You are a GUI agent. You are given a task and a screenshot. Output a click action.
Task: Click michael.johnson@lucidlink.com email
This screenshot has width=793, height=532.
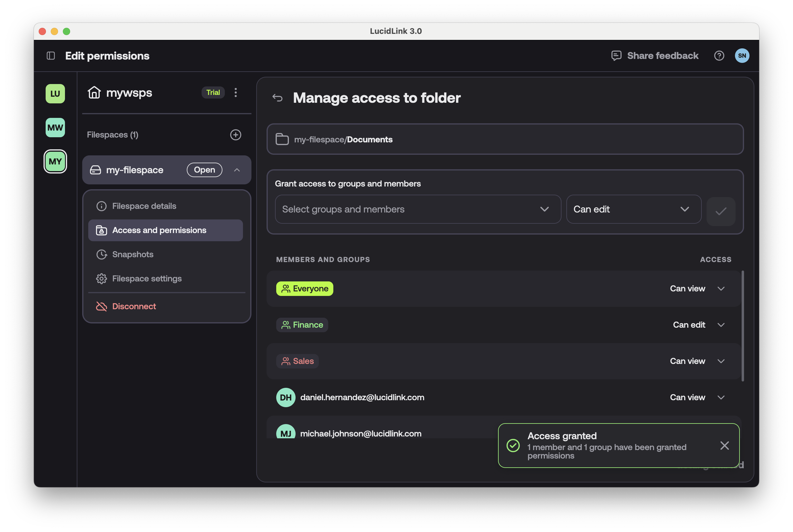point(361,433)
